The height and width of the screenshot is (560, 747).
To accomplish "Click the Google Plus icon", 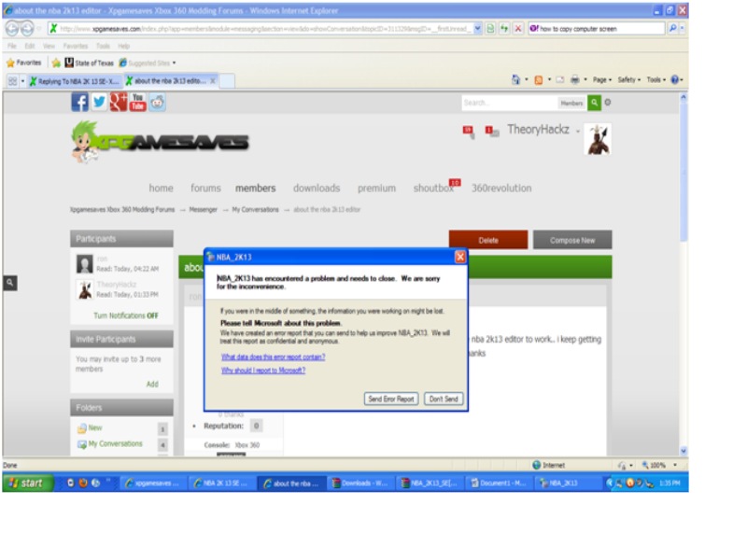I will pyautogui.click(x=119, y=103).
